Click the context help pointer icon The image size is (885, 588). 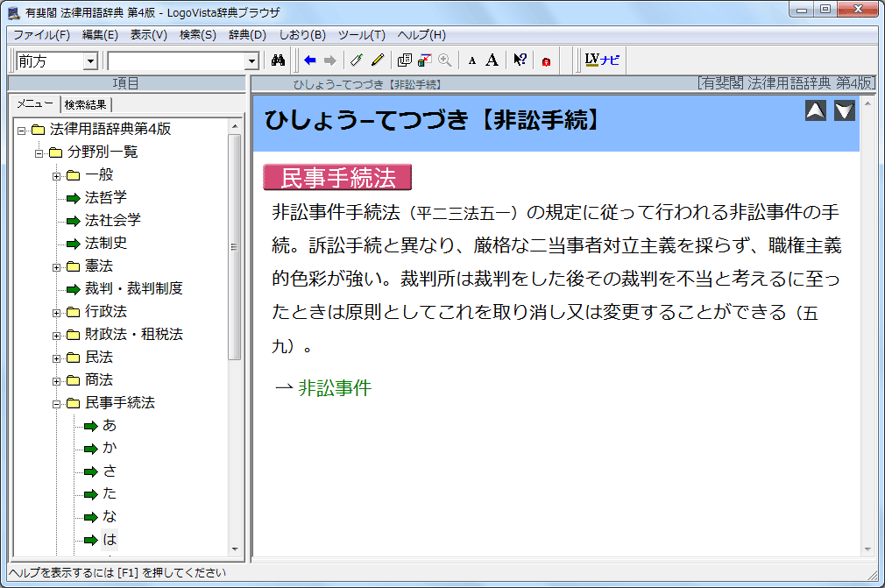tap(520, 60)
